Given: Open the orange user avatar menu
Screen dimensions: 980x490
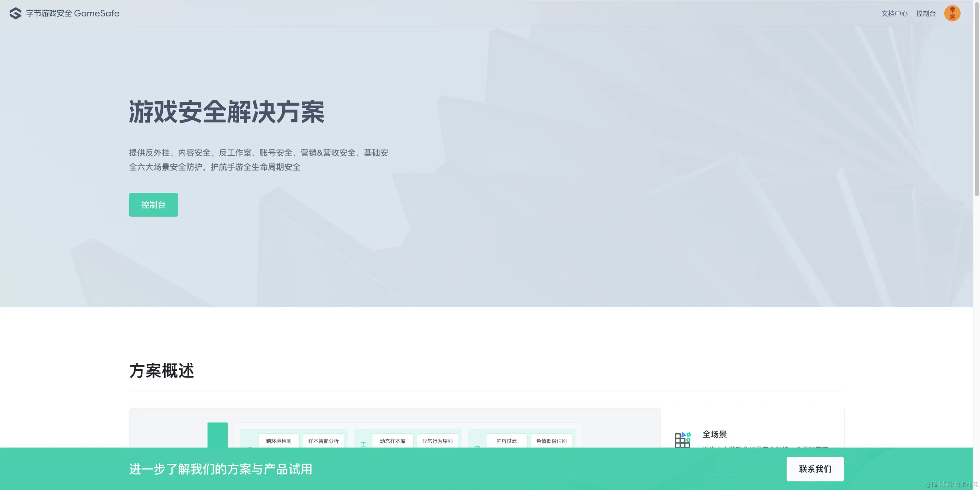Looking at the screenshot, I should click(x=952, y=13).
